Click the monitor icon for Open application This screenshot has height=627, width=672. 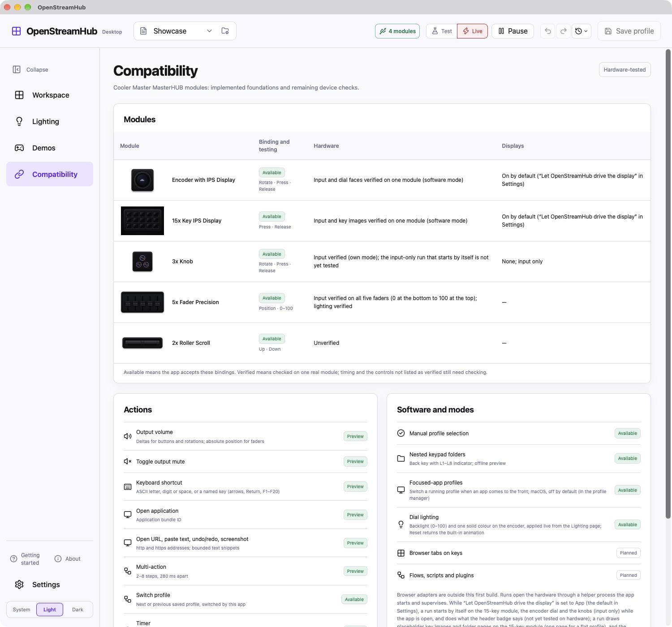[128, 515]
